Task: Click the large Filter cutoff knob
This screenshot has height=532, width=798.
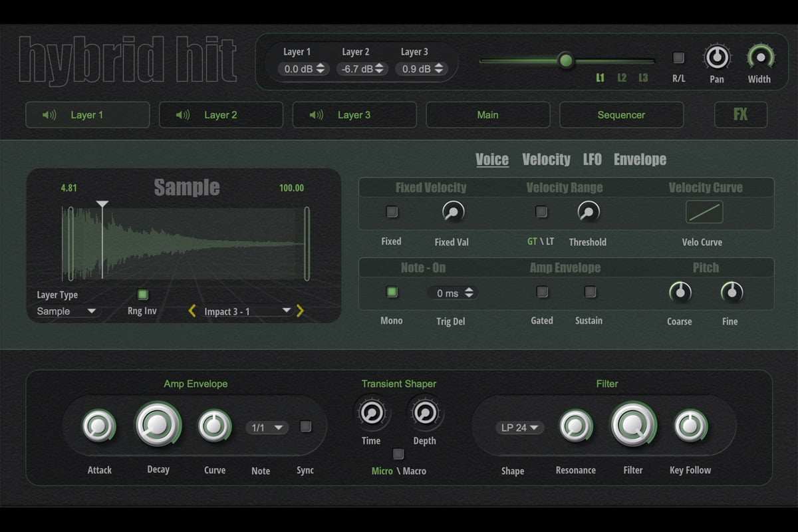Action: [634, 424]
